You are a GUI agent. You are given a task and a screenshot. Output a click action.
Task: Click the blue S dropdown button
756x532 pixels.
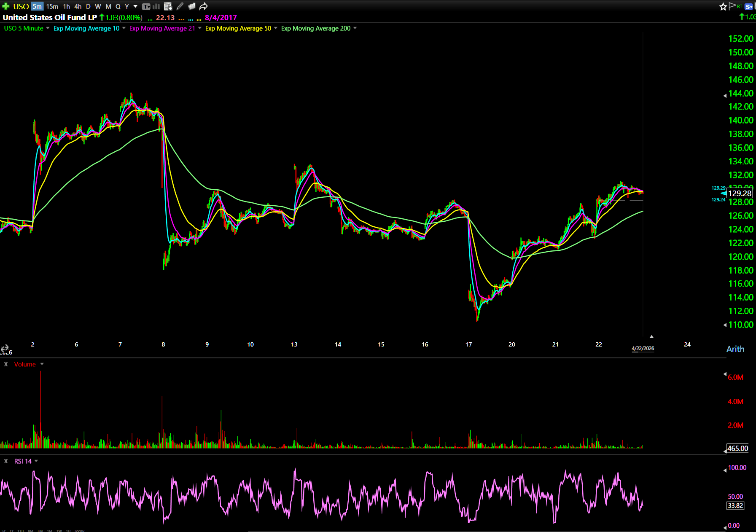749,6
